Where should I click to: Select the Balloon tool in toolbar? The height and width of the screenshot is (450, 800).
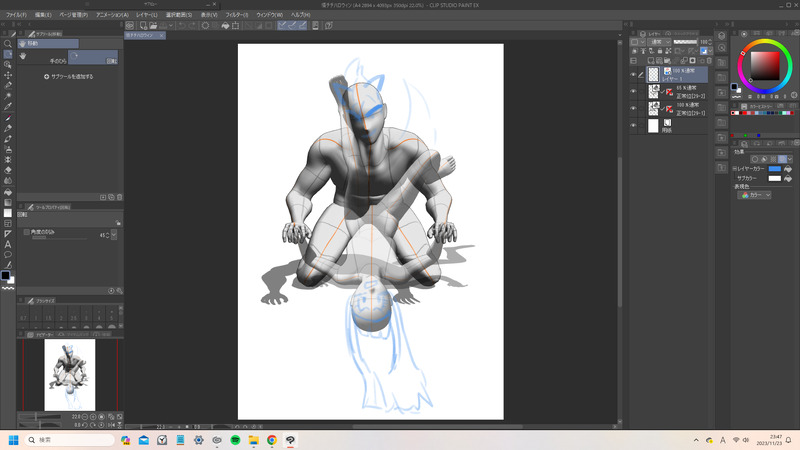pyautogui.click(x=8, y=255)
